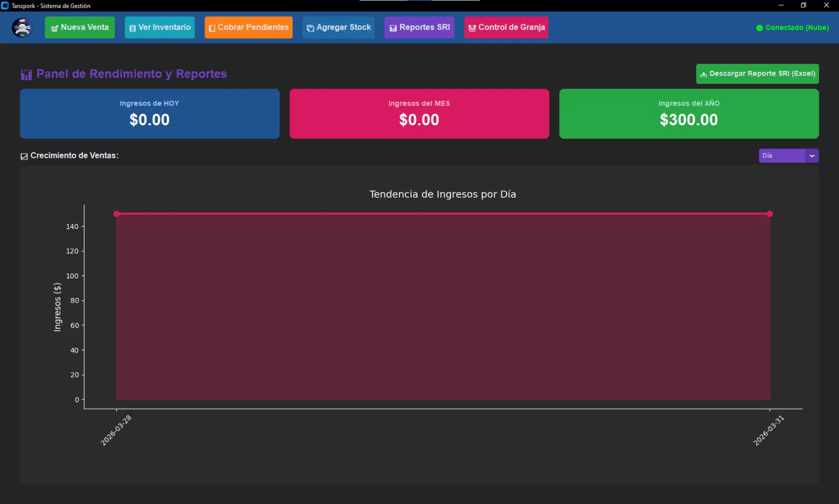The height and width of the screenshot is (504, 839).
Task: Click the green Conectado (Nube) status indicator
Action: coord(792,28)
